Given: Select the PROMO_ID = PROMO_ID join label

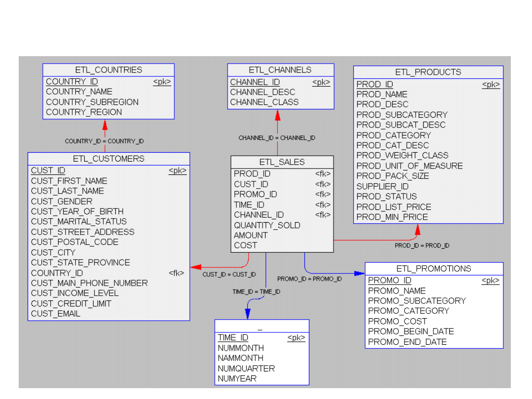Looking at the screenshot, I should coord(309,279).
